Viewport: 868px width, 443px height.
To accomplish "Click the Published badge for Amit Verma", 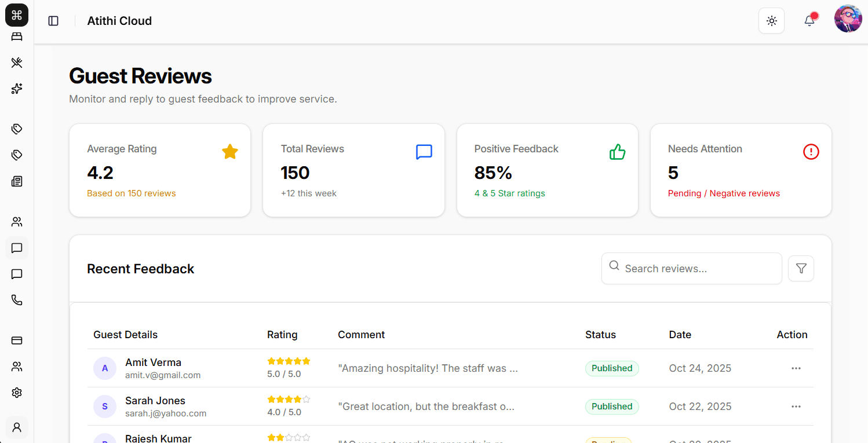I will tap(612, 368).
